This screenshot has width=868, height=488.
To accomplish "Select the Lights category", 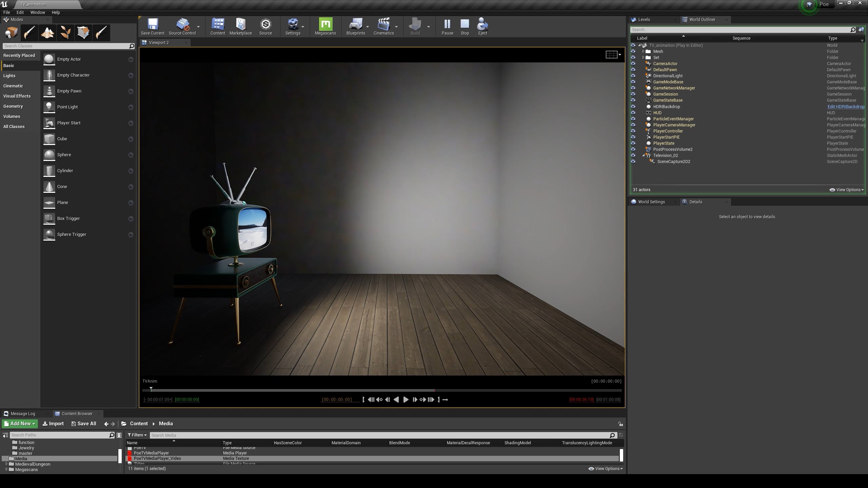I will [x=9, y=76].
